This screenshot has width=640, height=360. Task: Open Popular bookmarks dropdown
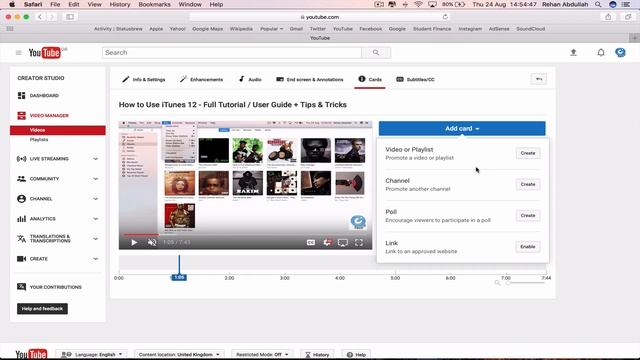271,29
